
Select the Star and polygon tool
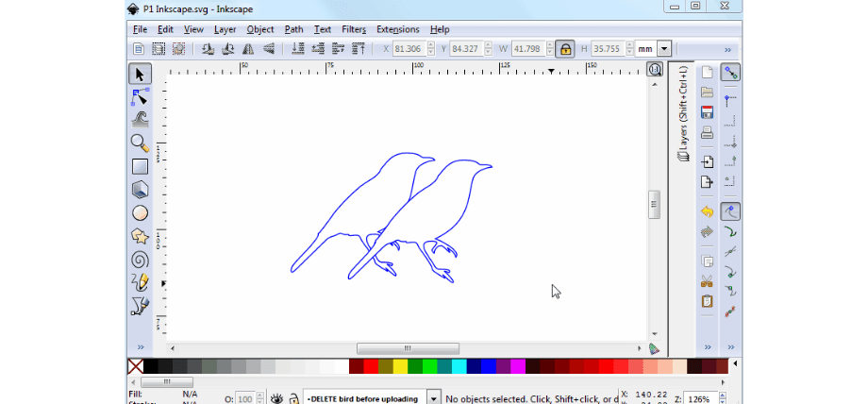(x=140, y=237)
